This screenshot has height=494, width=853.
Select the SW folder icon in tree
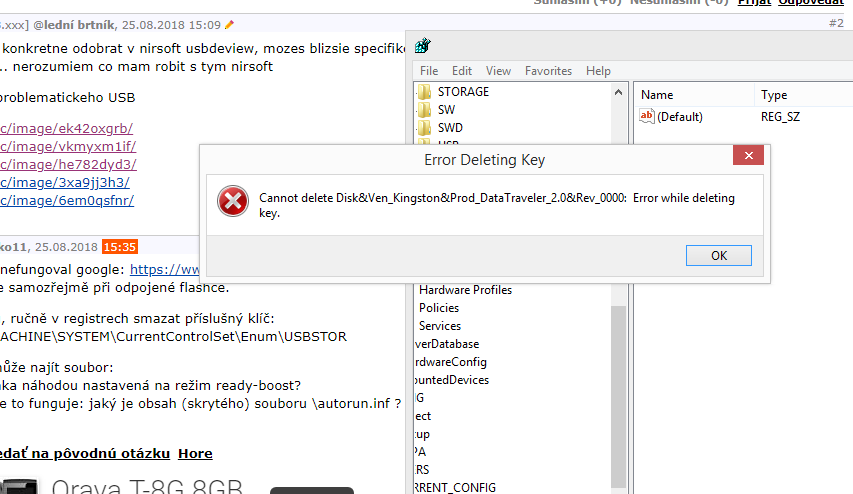pos(424,110)
